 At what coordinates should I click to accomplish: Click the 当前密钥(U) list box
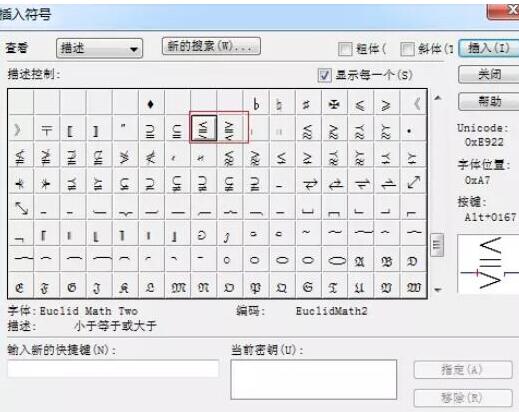[x=313, y=379]
